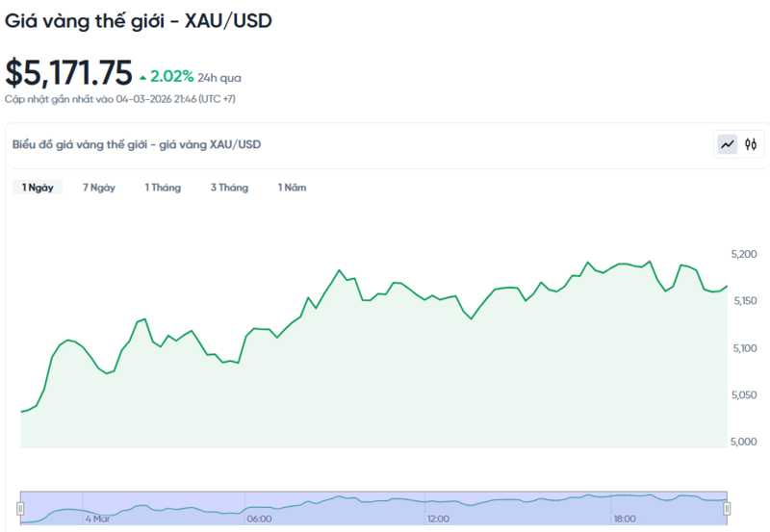
Task: Click the right range navigator handle
Action: pos(727,508)
